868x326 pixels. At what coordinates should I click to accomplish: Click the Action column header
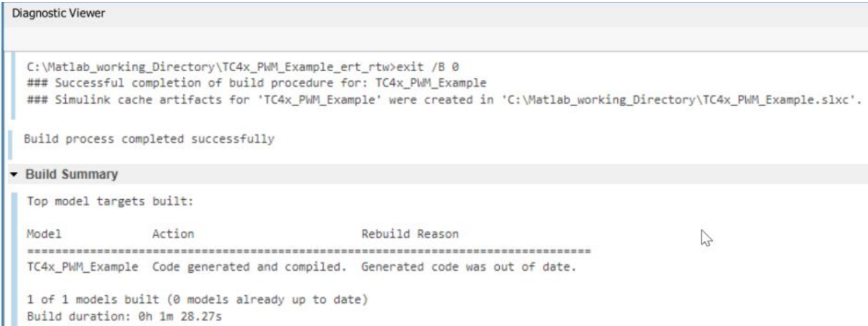click(x=173, y=234)
